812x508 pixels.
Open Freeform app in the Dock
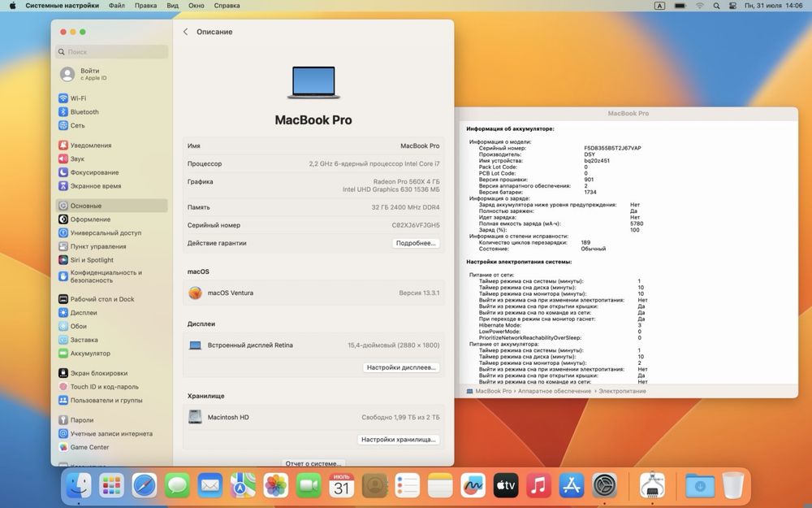pyautogui.click(x=473, y=486)
